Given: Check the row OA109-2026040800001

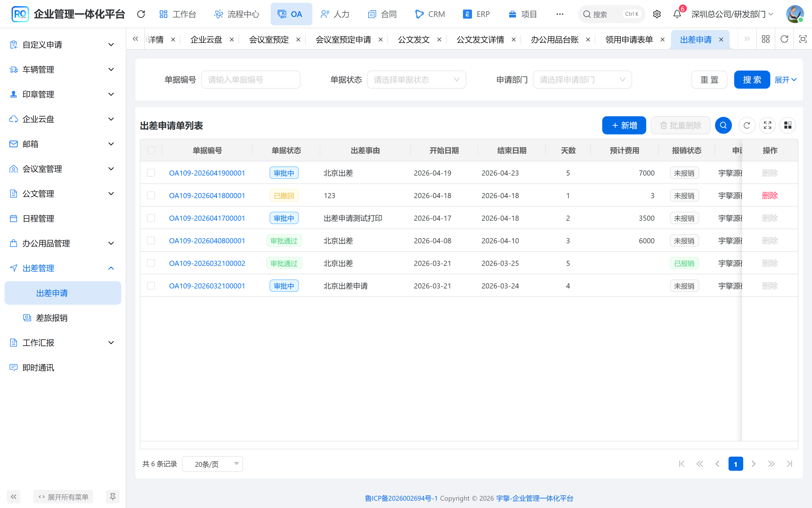Looking at the screenshot, I should pyautogui.click(x=151, y=240).
